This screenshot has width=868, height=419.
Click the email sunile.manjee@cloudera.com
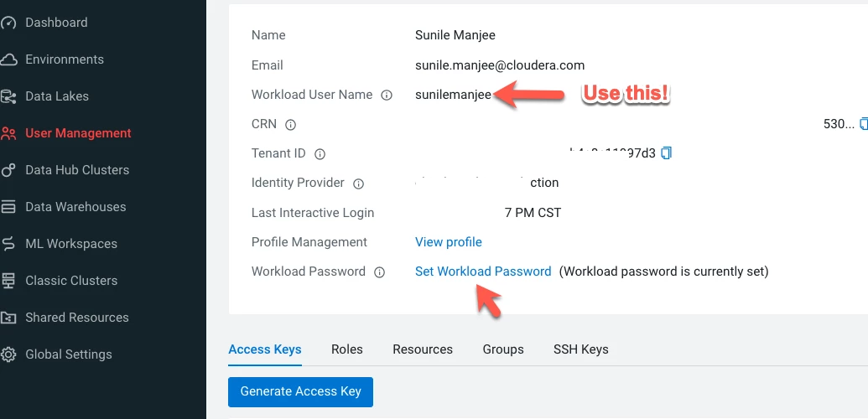(500, 65)
